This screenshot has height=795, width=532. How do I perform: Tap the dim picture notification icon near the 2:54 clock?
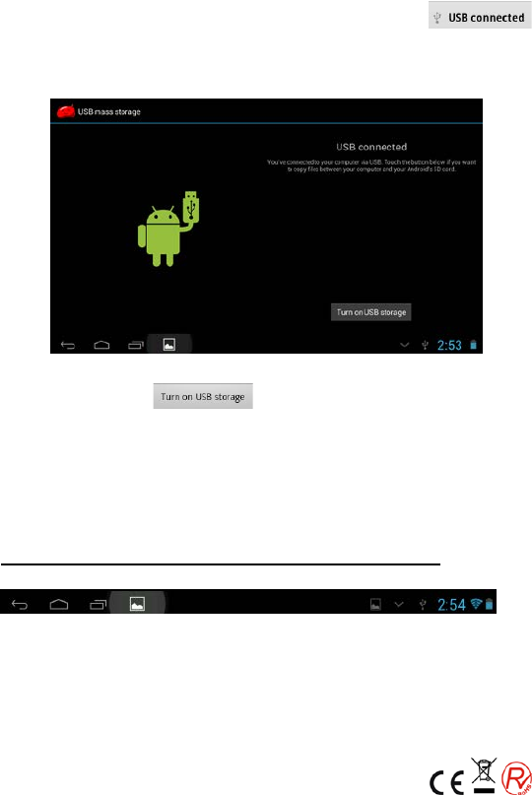tap(375, 604)
